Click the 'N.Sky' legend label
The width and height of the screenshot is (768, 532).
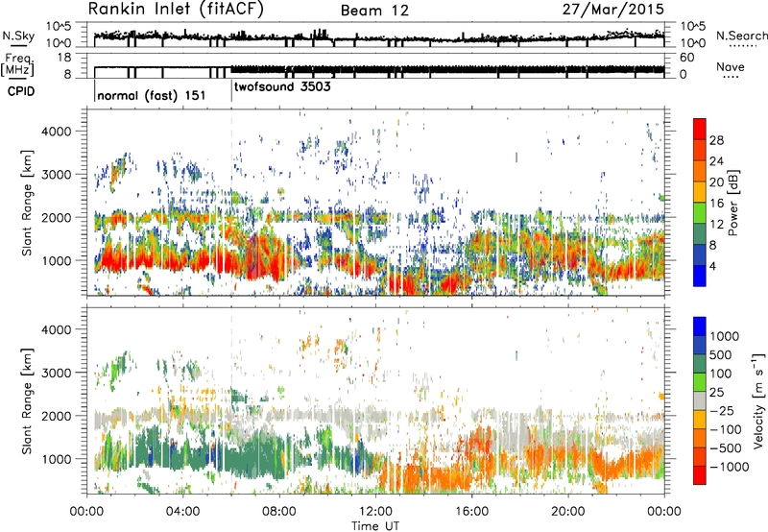(x=18, y=36)
